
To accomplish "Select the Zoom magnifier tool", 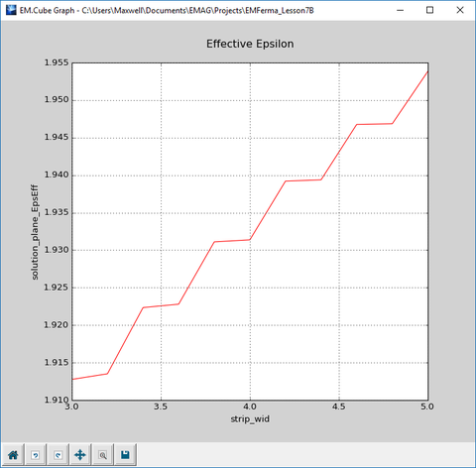I will tap(103, 455).
